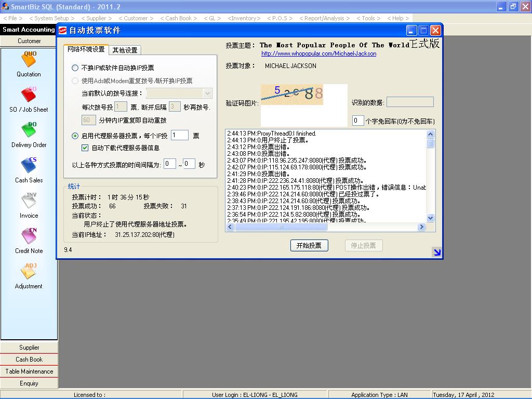The image size is (532, 399).
Task: Switch to the 其他设置 tab
Action: tap(125, 50)
